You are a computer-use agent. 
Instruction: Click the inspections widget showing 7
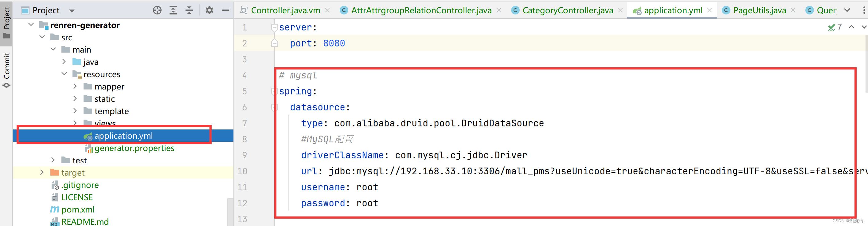click(x=835, y=27)
